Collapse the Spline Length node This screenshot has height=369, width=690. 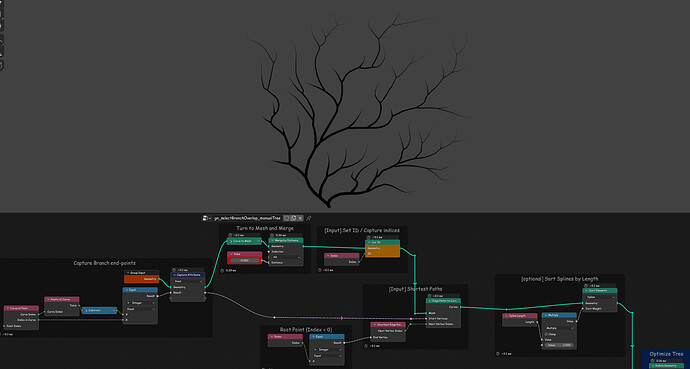click(x=506, y=316)
